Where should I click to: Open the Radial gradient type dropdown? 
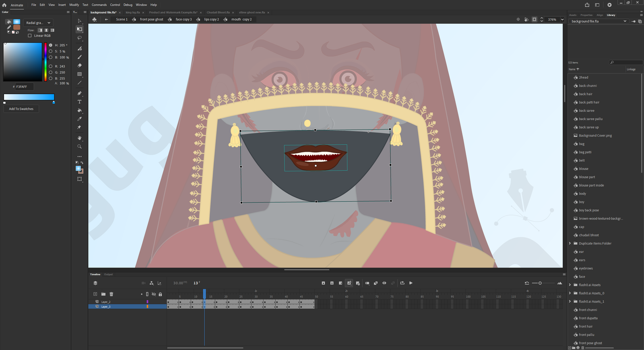[38, 23]
